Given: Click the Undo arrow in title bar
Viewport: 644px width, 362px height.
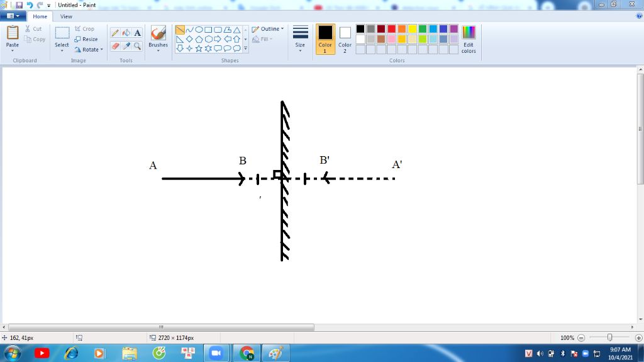Looking at the screenshot, I should tap(30, 5).
